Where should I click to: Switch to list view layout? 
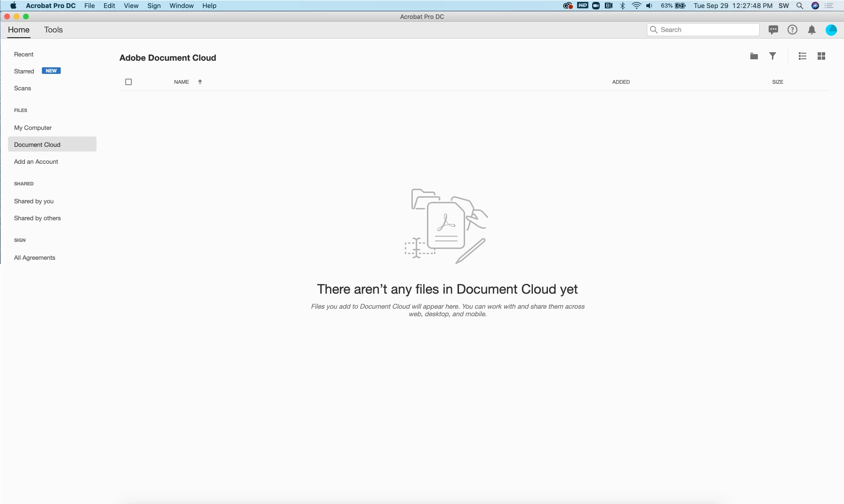[803, 56]
